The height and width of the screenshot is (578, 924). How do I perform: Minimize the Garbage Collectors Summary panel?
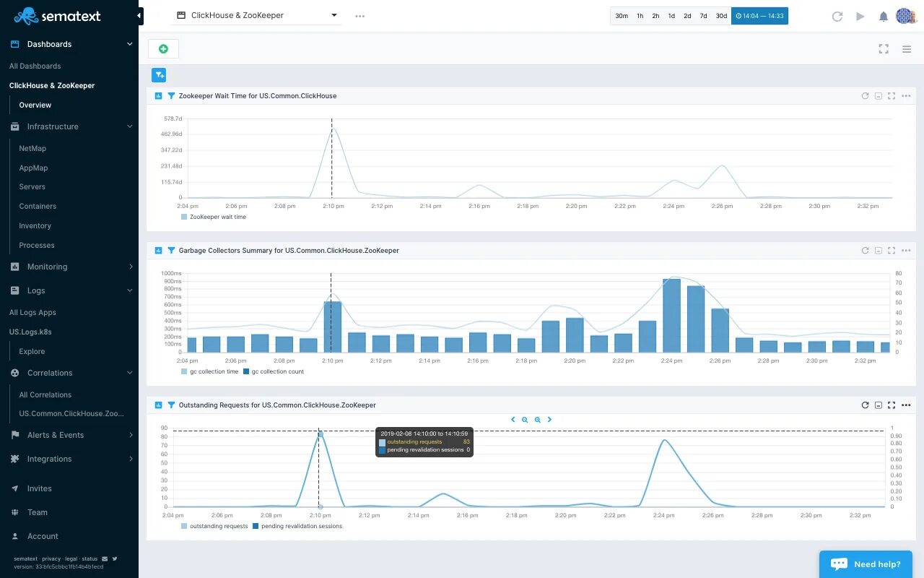[x=879, y=251]
